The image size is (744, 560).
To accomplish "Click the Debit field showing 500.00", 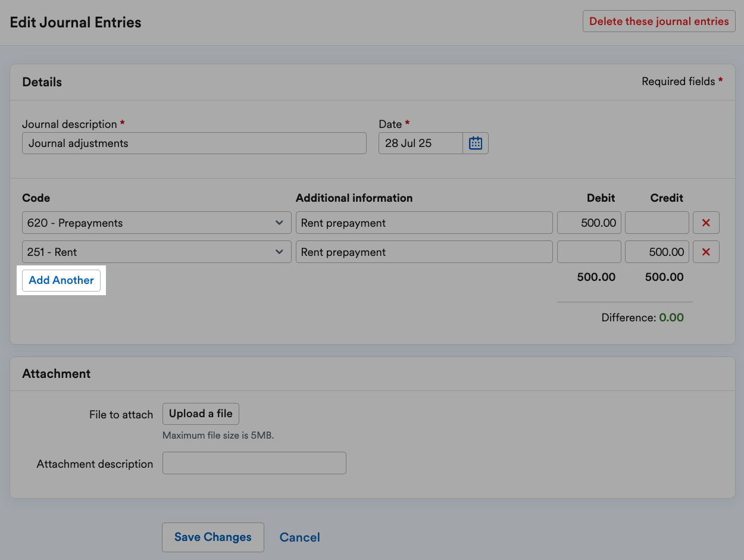I will (589, 222).
